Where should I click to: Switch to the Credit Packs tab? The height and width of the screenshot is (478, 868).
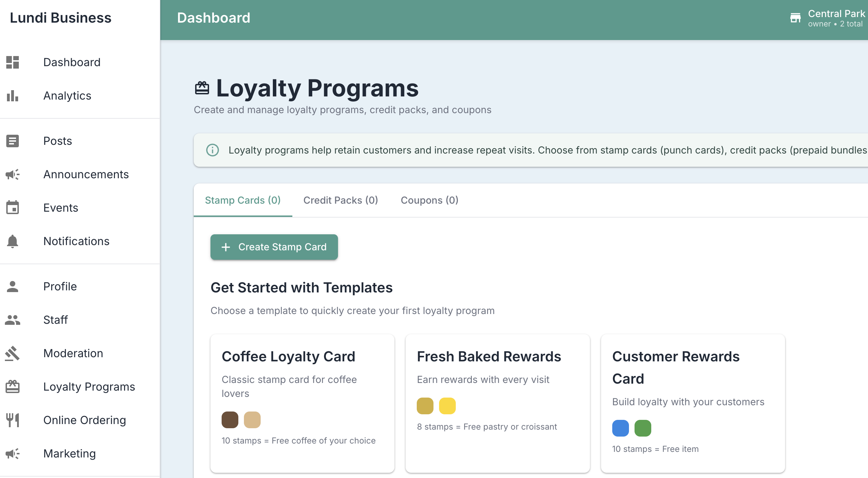click(x=340, y=200)
